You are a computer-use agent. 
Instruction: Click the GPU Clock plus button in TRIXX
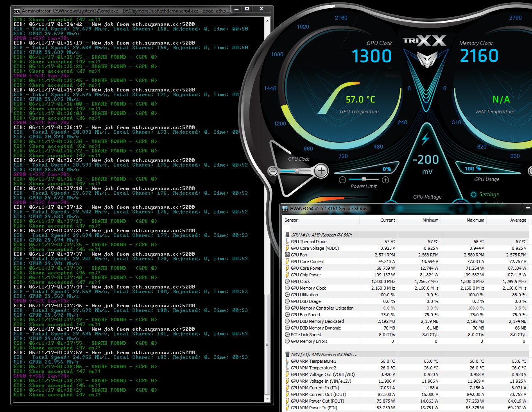pyautogui.click(x=321, y=171)
